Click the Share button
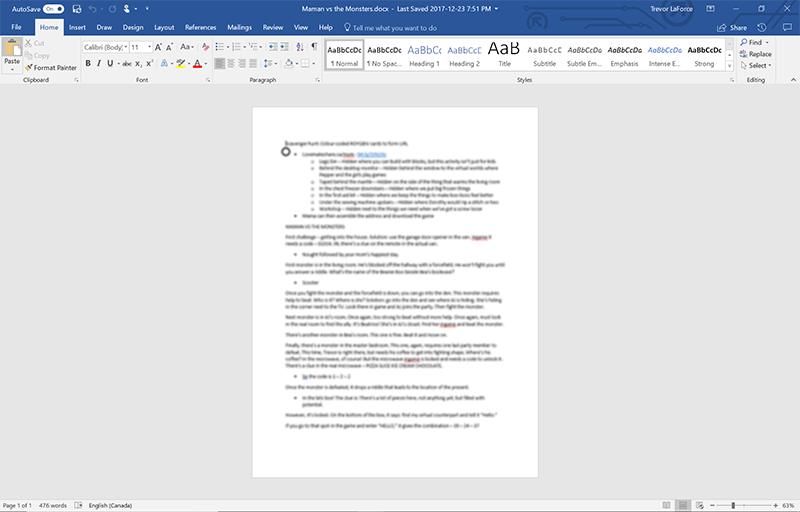Screen dimensions: 800x512 click(732, 28)
